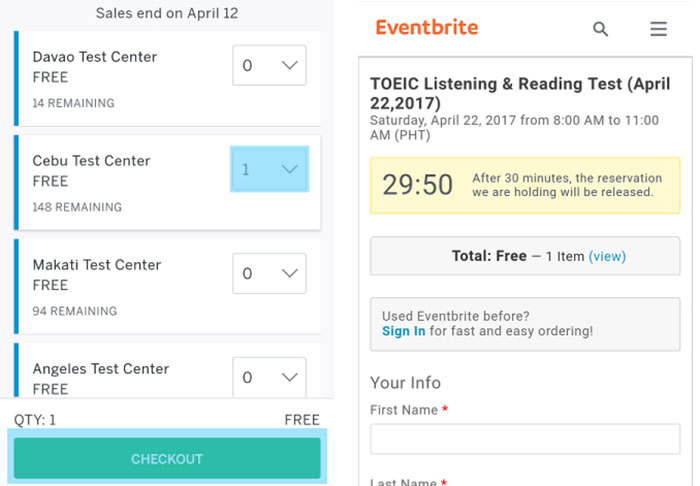Screen dimensions: 700x486
Task: Click the Eventbrite logo
Action: click(x=426, y=27)
